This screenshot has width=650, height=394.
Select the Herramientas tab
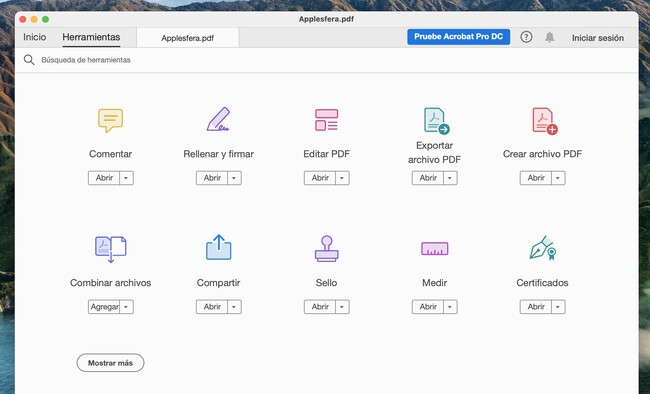click(91, 37)
